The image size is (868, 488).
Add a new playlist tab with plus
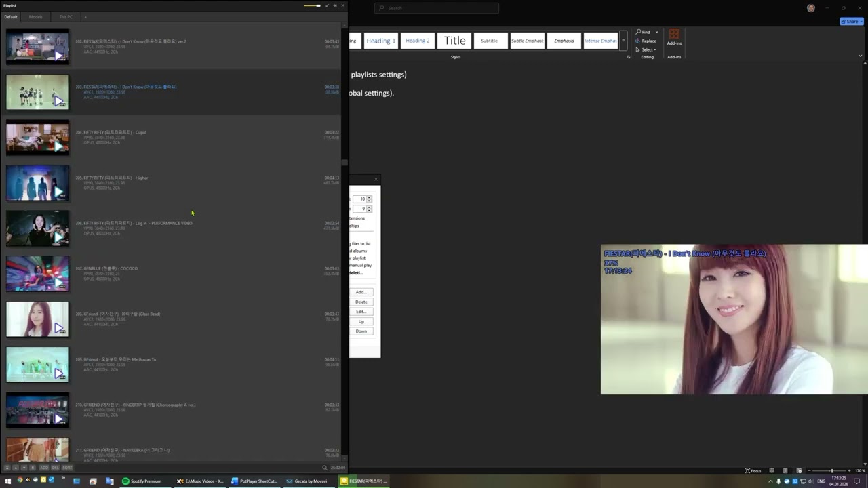coord(85,17)
